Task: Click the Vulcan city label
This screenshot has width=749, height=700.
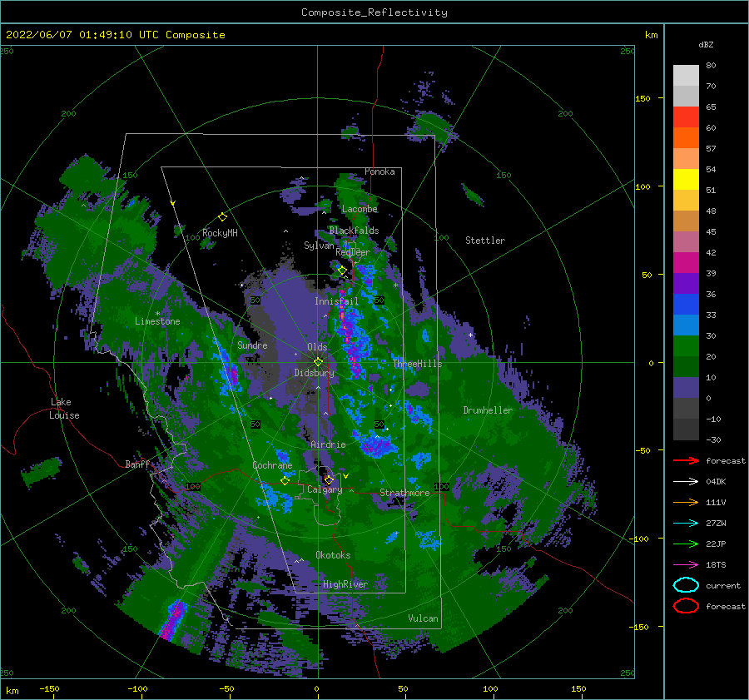Action: pyautogui.click(x=423, y=618)
